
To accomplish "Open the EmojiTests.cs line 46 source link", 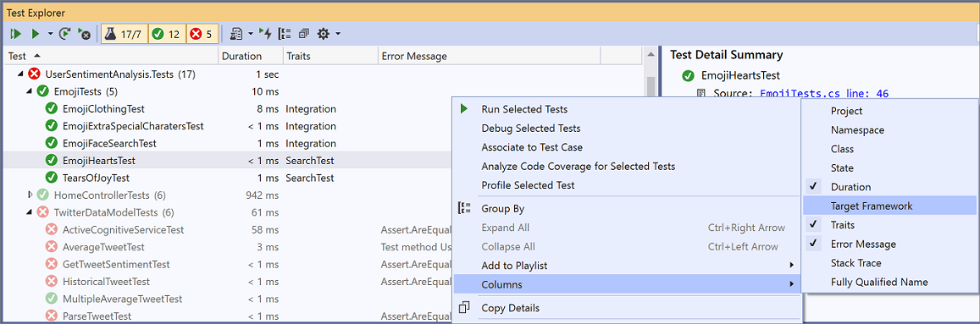I will [x=824, y=94].
